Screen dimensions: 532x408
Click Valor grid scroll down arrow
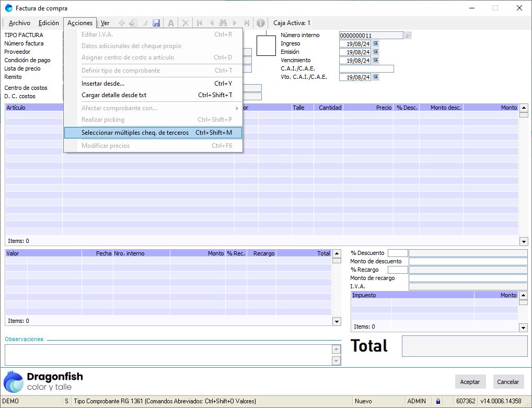tap(337, 321)
